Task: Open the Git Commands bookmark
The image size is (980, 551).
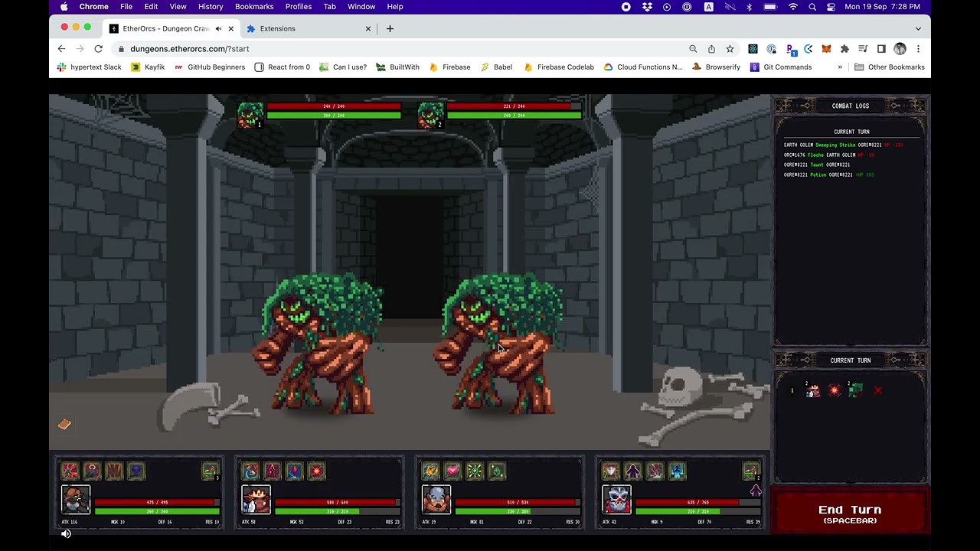Action: (x=780, y=67)
